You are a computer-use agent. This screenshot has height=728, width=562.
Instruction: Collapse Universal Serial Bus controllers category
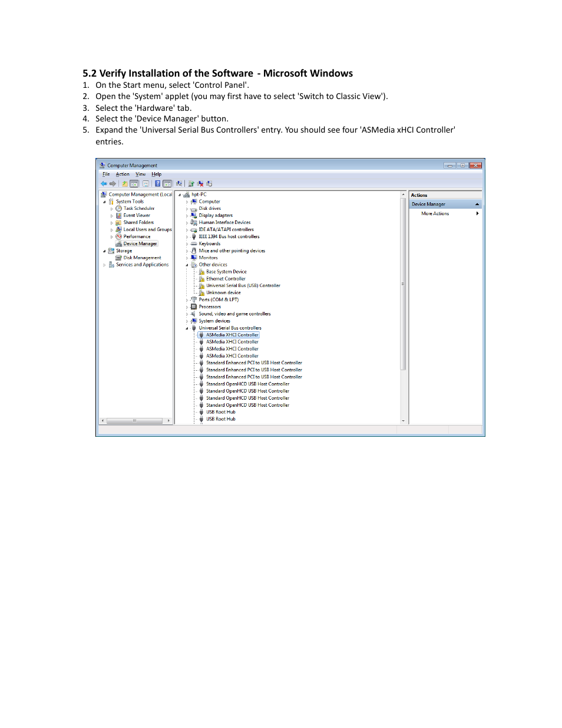point(187,328)
